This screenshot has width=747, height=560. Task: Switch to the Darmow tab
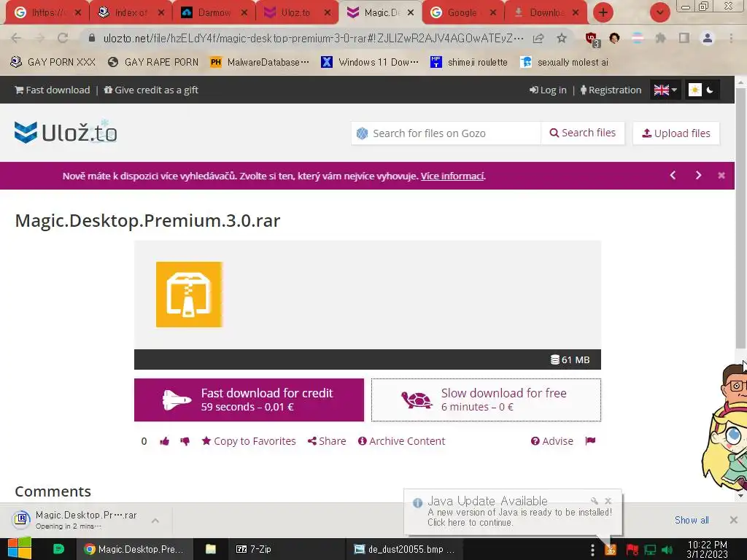[214, 13]
